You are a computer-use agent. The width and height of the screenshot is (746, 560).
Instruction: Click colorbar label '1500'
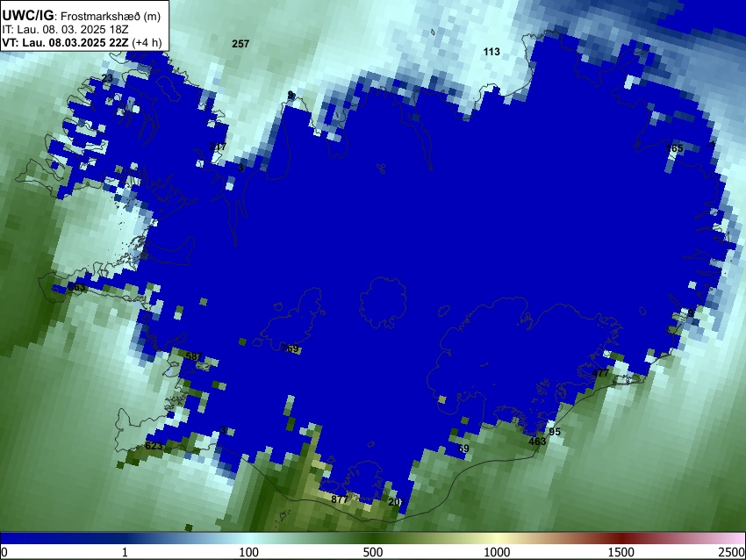pos(621,552)
